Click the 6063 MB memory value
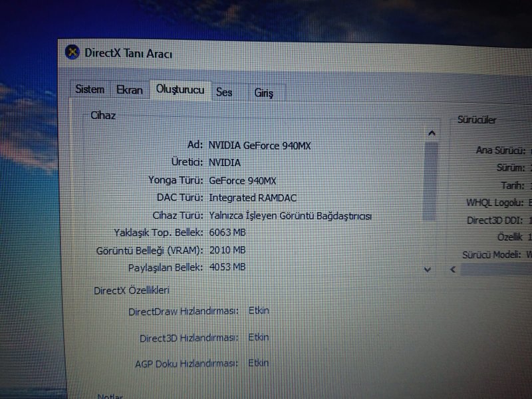 pyautogui.click(x=227, y=232)
